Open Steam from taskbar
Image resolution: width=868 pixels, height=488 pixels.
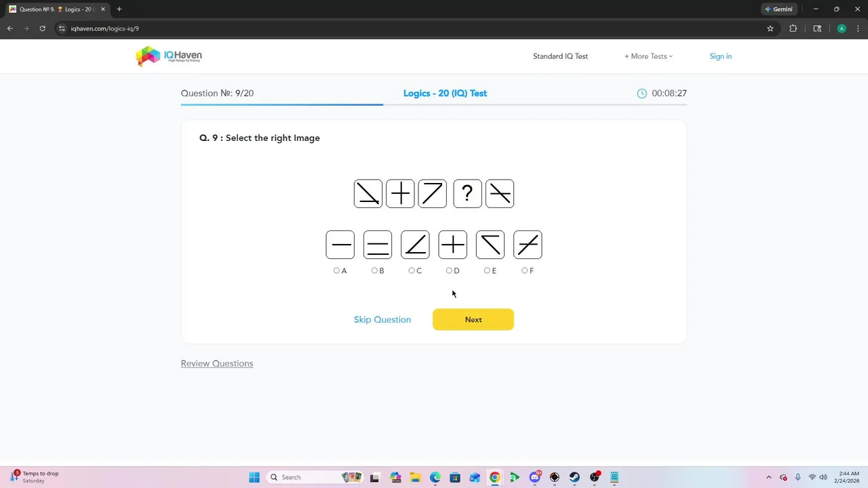click(574, 477)
